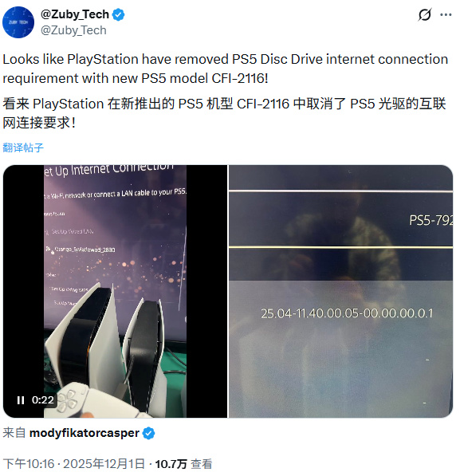Image resolution: width=460 pixels, height=476 pixels.
Task: Click the 10.7万 查看 view count
Action: (183, 464)
